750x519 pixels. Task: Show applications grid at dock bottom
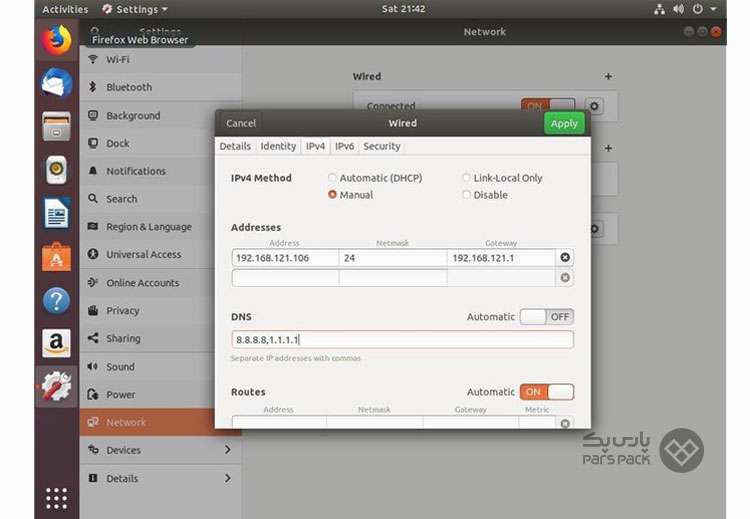(x=56, y=498)
